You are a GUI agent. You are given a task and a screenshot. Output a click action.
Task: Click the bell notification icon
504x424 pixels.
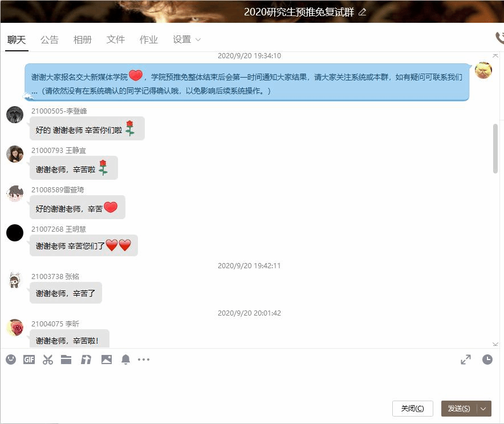[125, 360]
